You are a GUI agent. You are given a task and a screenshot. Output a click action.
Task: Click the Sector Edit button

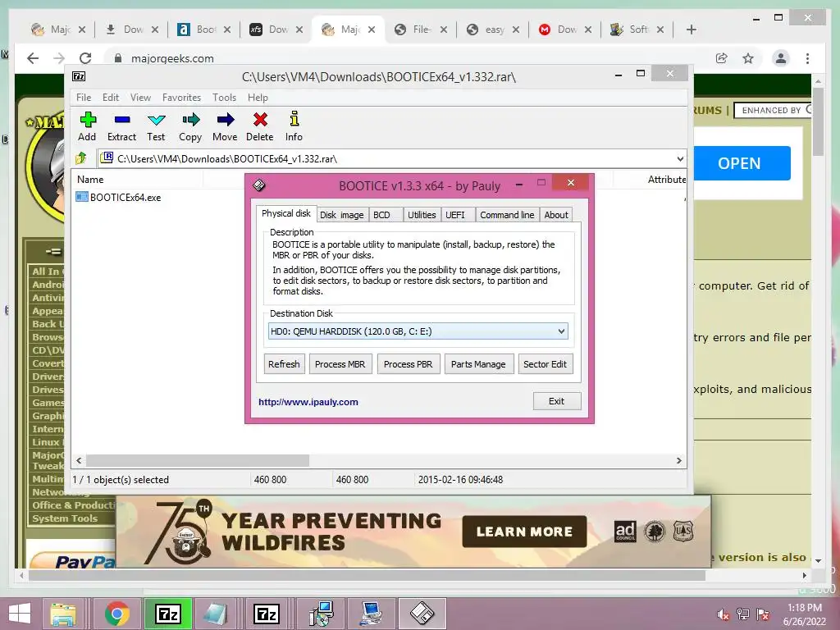(545, 363)
